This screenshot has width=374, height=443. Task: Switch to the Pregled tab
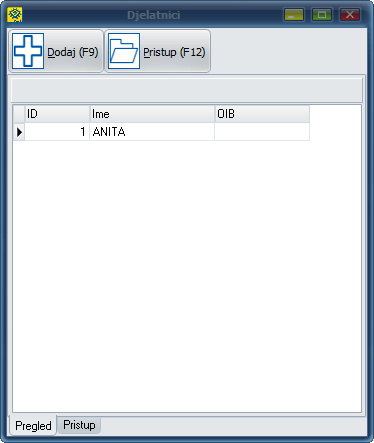coord(33,425)
